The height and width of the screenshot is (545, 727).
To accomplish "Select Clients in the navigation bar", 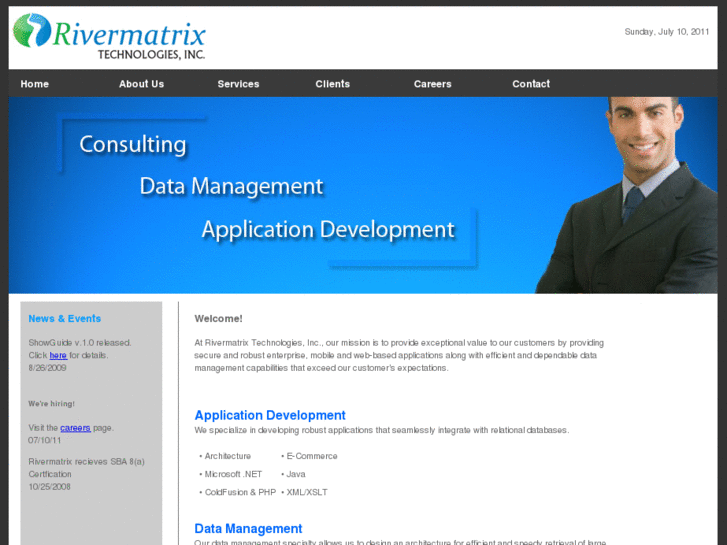I will [332, 84].
